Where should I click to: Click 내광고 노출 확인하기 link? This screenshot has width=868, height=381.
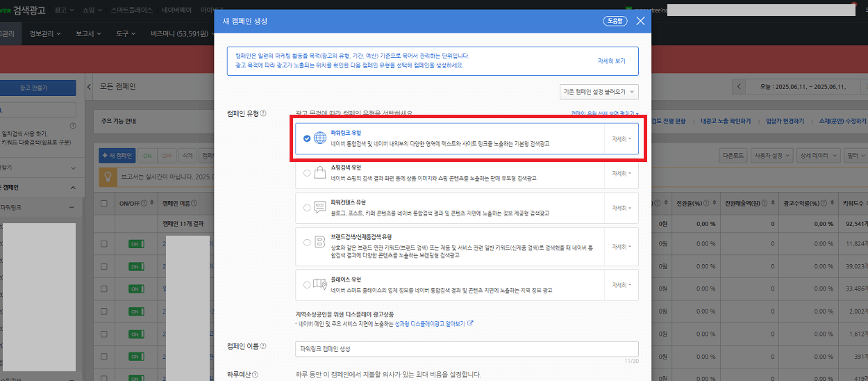(726, 121)
